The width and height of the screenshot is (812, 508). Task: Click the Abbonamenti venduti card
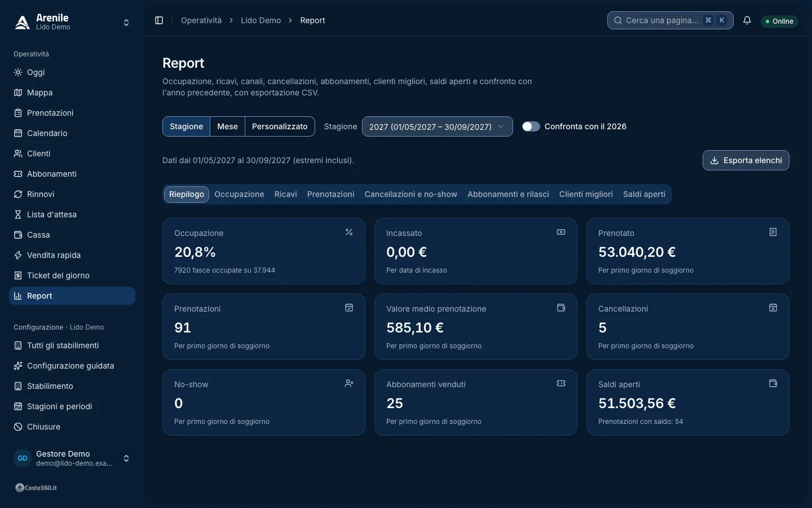coord(476,402)
